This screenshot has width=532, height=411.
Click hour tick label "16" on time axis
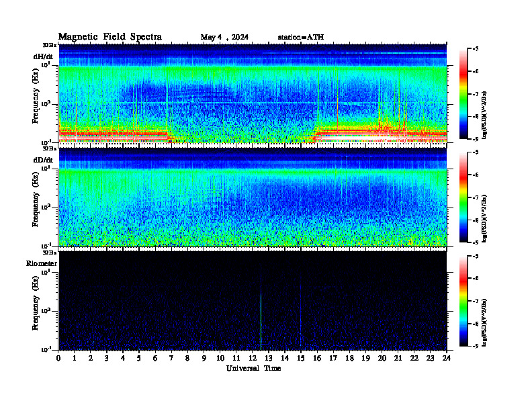[x=317, y=359]
